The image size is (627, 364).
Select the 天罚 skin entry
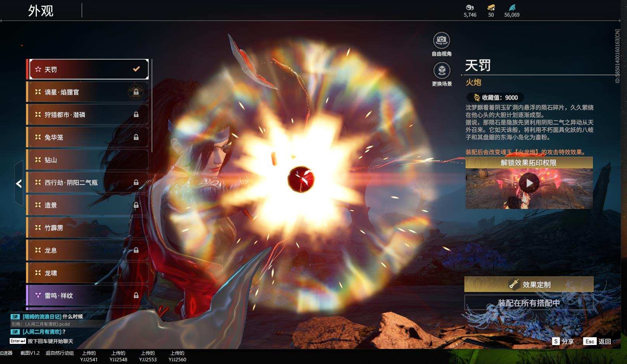(89, 69)
